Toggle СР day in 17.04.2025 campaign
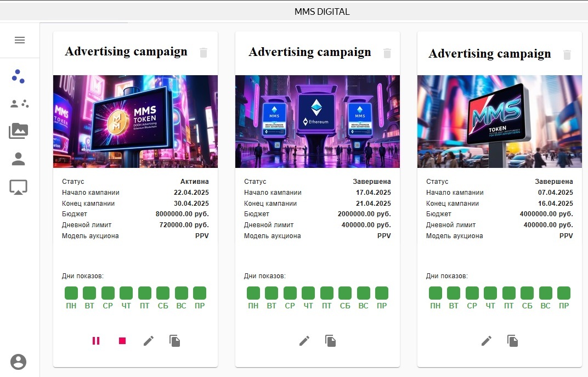 290,293
